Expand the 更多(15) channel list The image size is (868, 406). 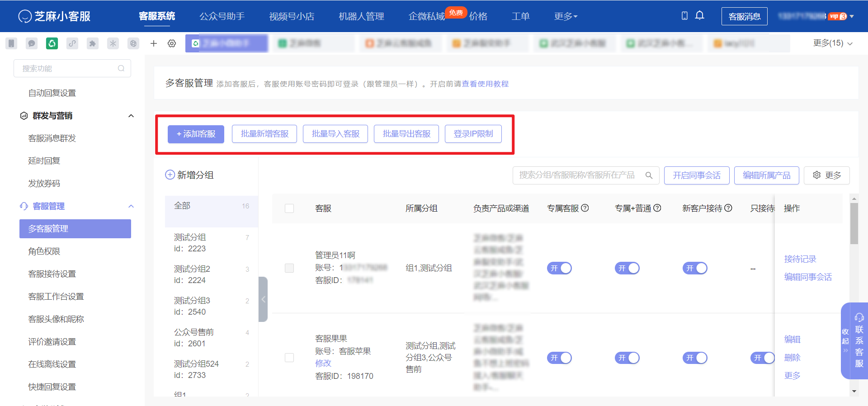[833, 43]
